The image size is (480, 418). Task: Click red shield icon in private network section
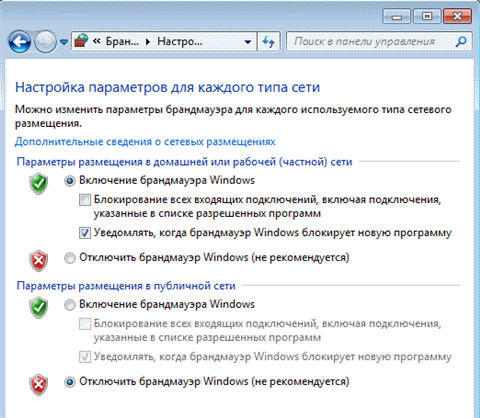(39, 261)
